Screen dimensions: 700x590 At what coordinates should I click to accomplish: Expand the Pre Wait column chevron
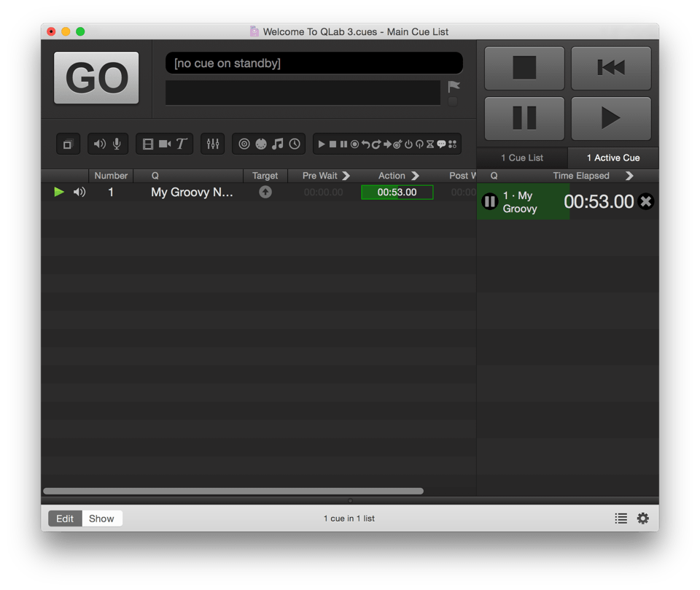[x=346, y=176]
